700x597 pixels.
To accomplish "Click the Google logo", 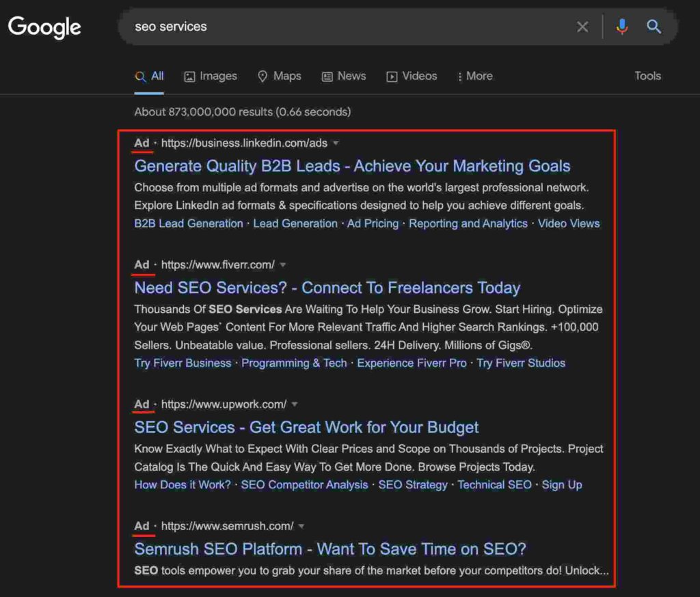I will click(44, 27).
